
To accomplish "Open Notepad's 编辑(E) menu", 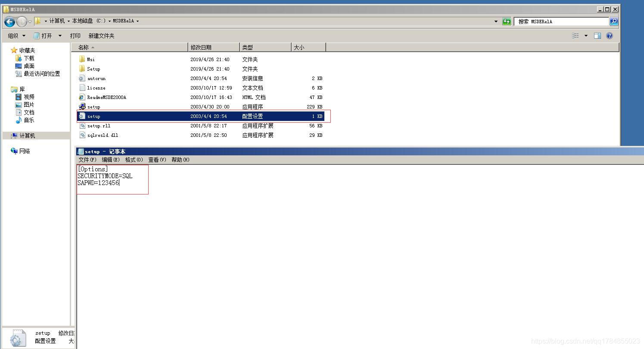I will coord(111,160).
